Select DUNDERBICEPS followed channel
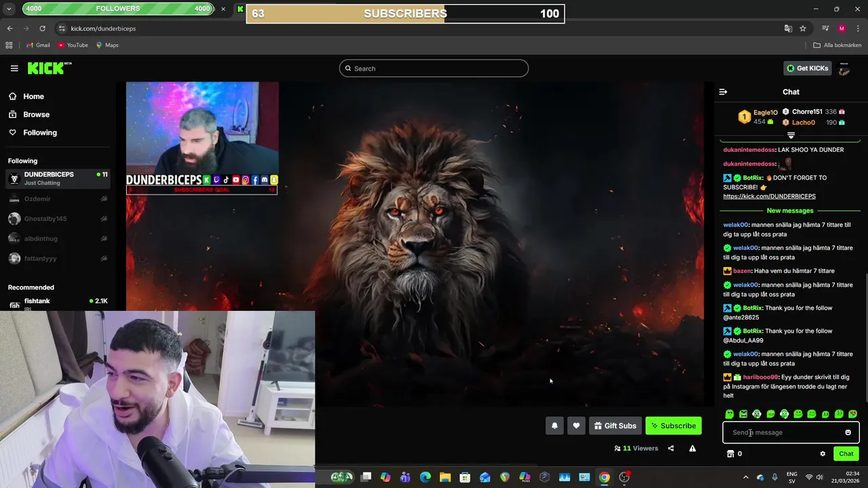 [58, 178]
